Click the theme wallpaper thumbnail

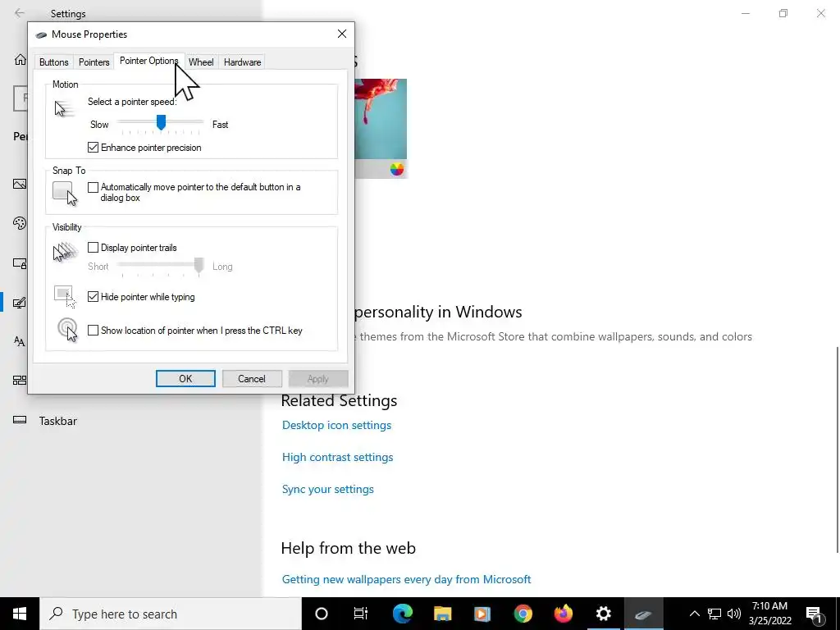click(381, 119)
